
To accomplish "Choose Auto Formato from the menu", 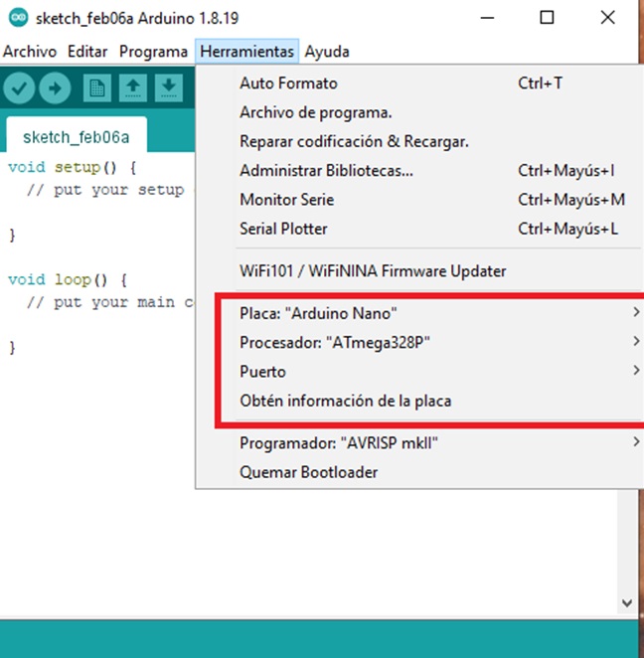I will 288,83.
